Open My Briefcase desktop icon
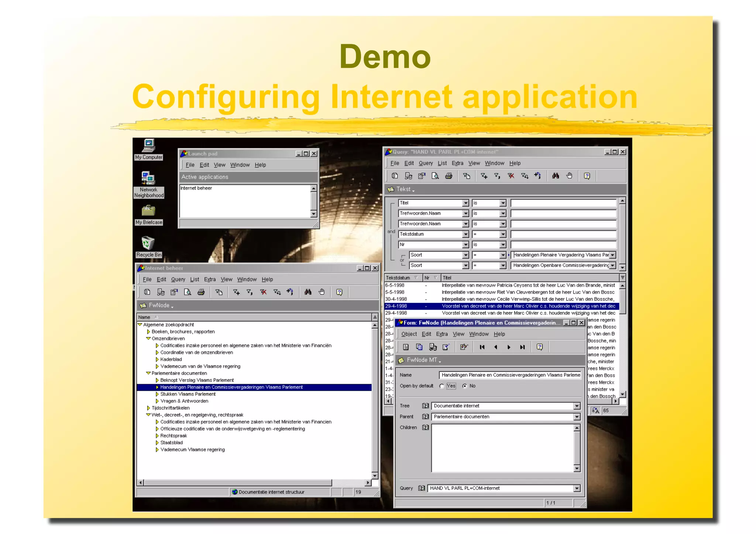The width and height of the screenshot is (756, 534). click(148, 215)
